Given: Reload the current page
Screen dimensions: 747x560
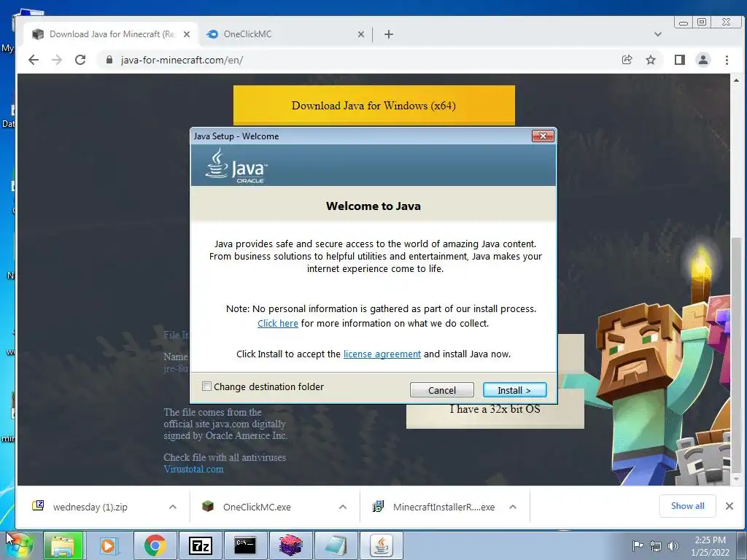Looking at the screenshot, I should 80,60.
